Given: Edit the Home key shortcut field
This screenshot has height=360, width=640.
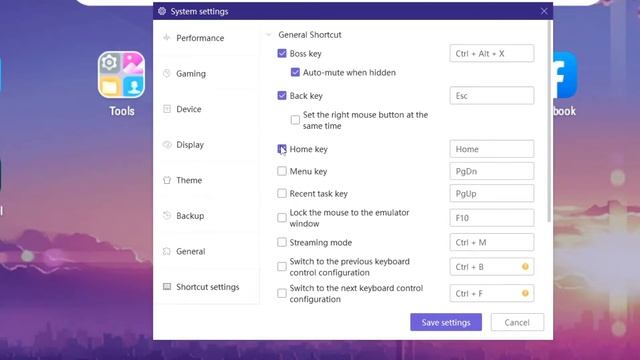Looking at the screenshot, I should tap(491, 149).
